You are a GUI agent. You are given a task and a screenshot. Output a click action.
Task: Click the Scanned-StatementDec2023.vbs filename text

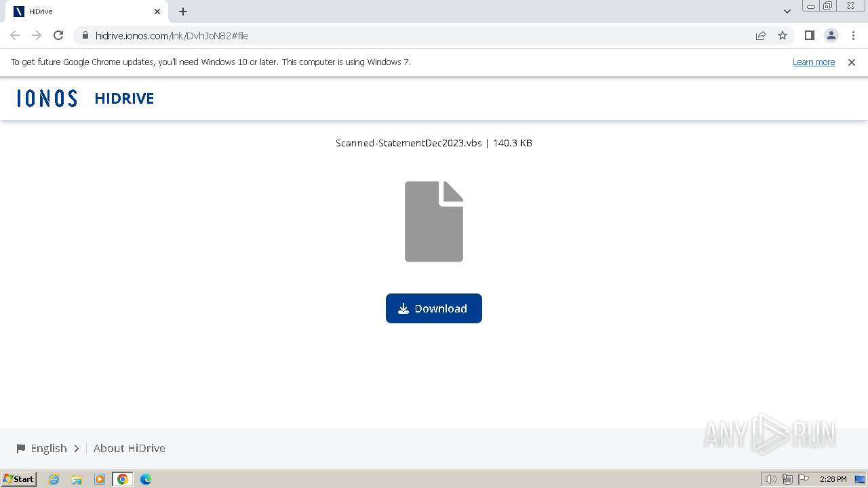coord(409,143)
